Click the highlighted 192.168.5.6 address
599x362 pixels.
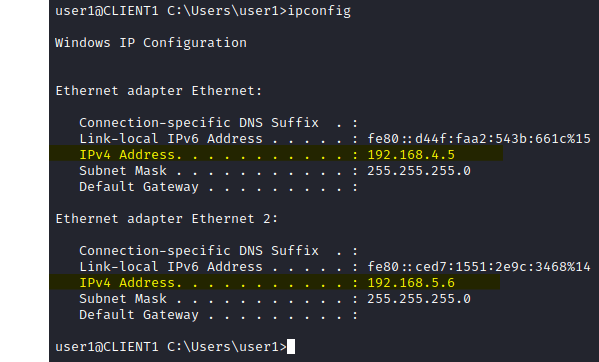click(411, 283)
